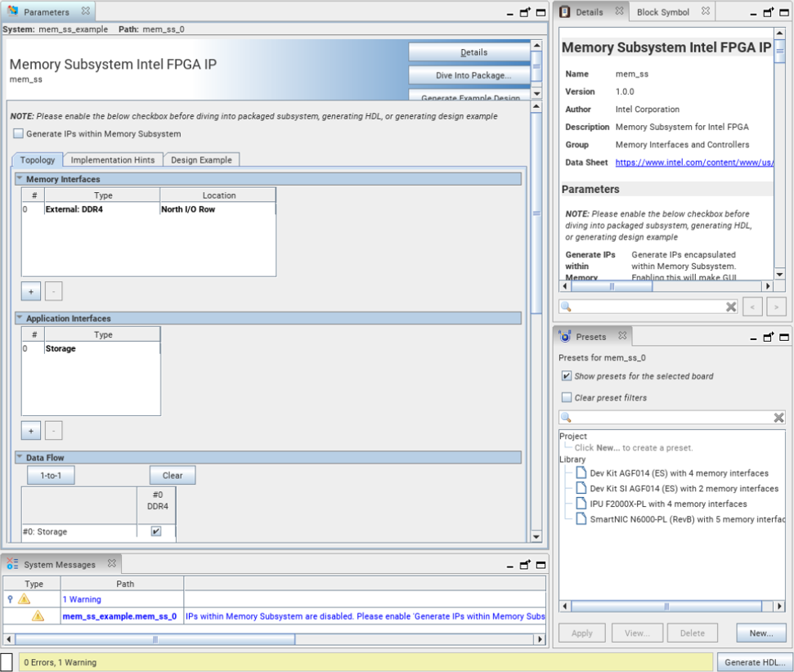Viewport: 794px width, 672px height.
Task: Switch to the Topology tab
Action: pyautogui.click(x=38, y=159)
